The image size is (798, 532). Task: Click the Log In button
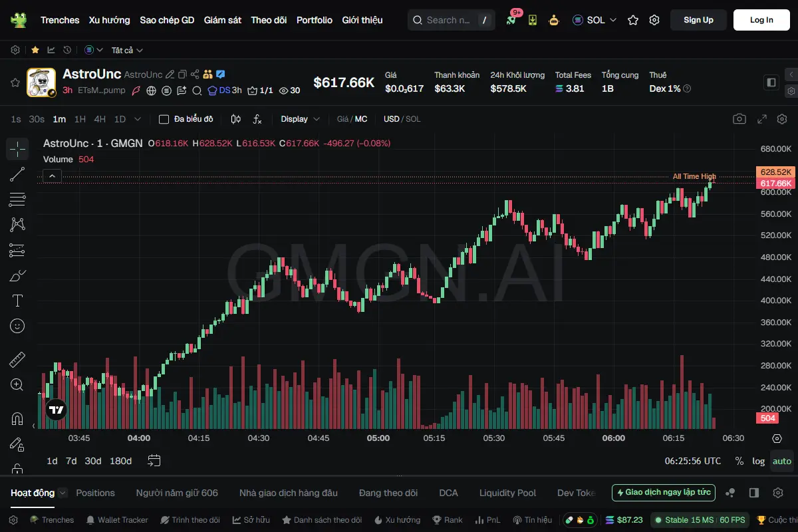pos(761,20)
